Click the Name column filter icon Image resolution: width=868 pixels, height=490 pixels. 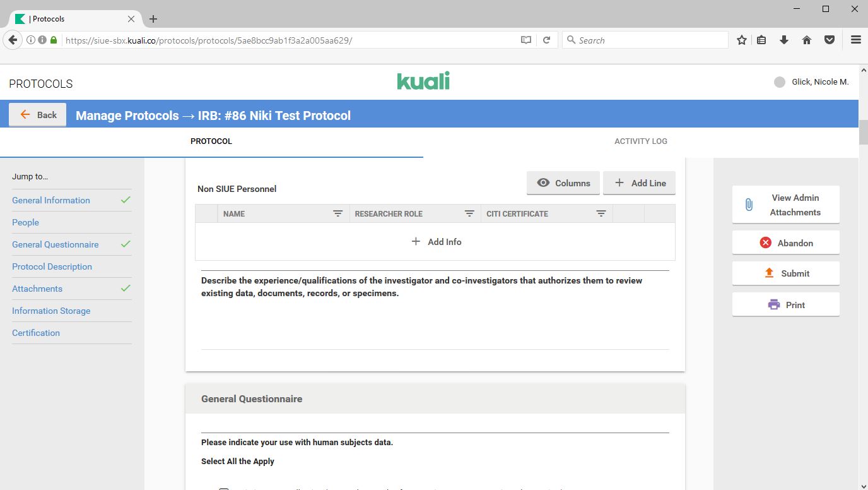pyautogui.click(x=337, y=214)
